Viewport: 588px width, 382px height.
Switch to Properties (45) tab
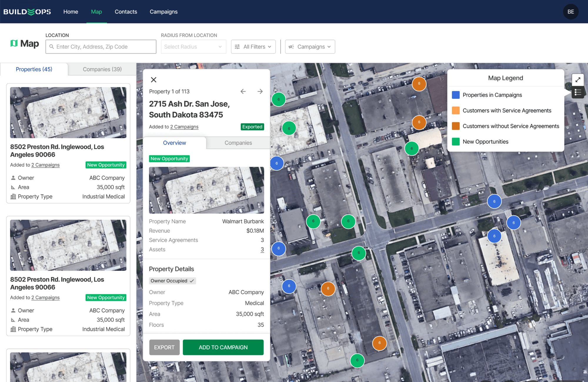(x=34, y=69)
